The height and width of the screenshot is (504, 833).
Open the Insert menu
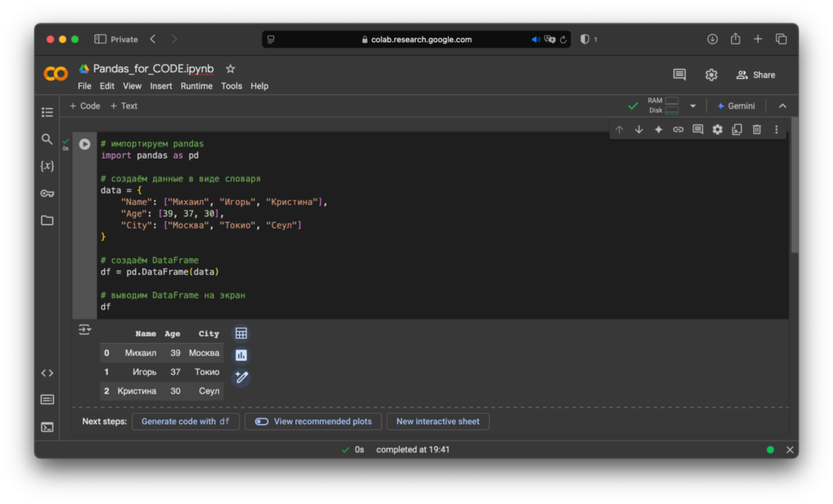point(161,86)
